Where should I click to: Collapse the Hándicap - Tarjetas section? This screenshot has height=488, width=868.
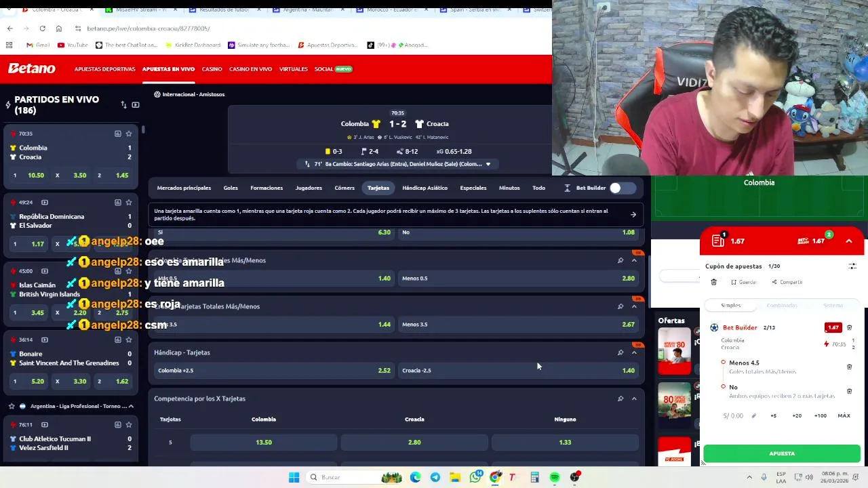(x=634, y=352)
